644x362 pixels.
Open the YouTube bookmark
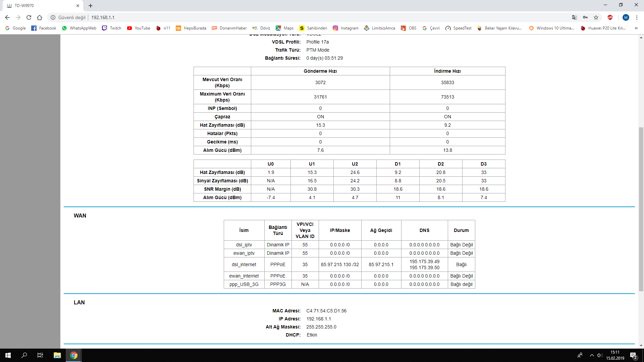pyautogui.click(x=139, y=28)
